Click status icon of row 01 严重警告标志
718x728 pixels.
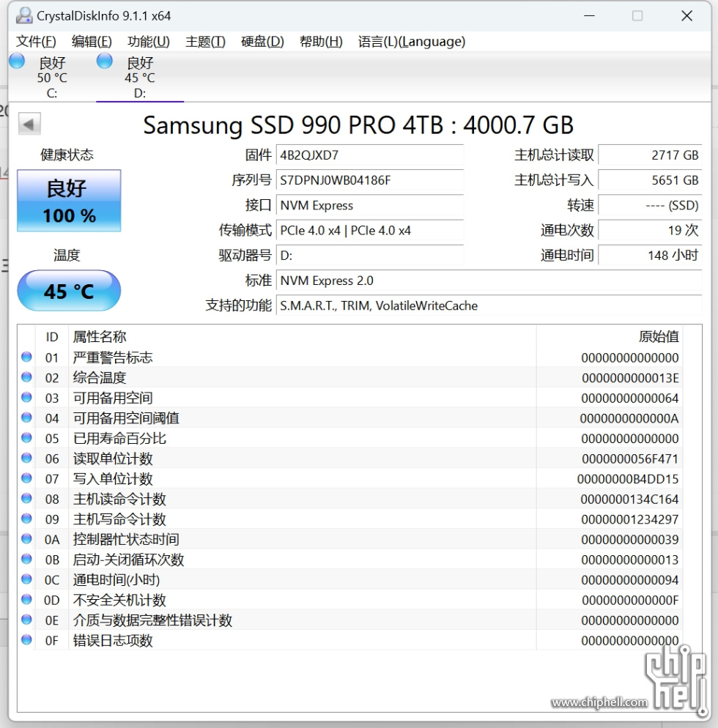(27, 357)
